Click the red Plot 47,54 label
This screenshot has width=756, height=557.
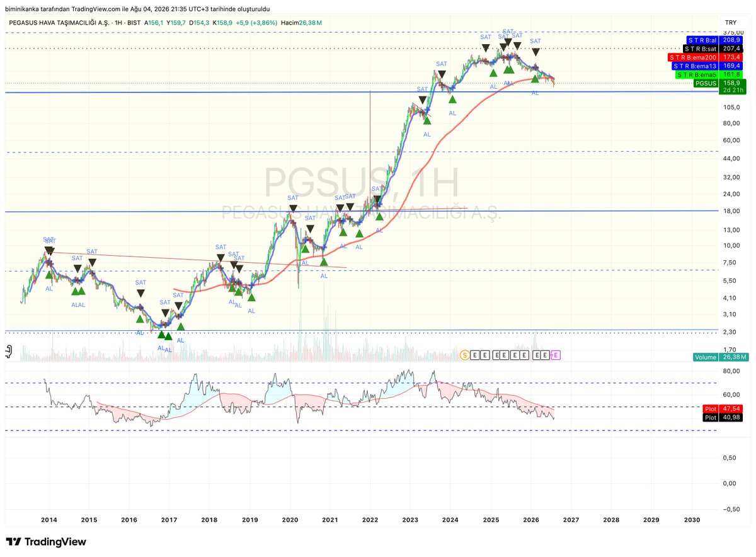[724, 408]
